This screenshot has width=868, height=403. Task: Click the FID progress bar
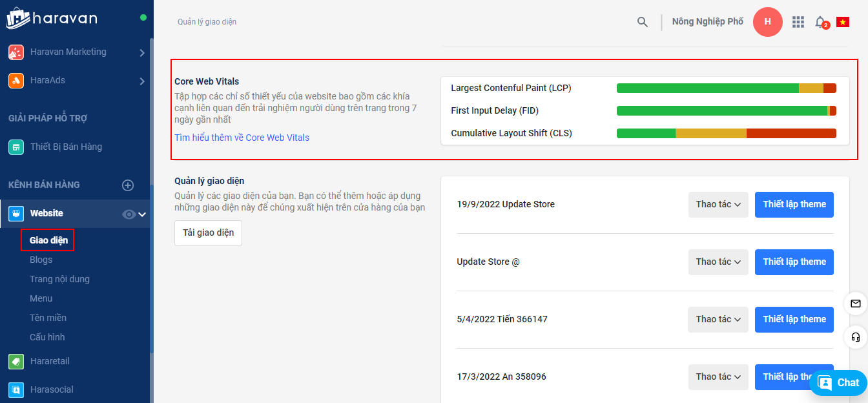727,111
